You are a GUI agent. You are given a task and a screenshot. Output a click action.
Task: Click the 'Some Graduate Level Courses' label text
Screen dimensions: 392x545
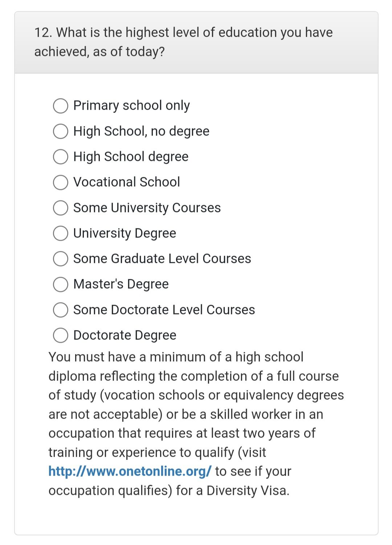(162, 259)
